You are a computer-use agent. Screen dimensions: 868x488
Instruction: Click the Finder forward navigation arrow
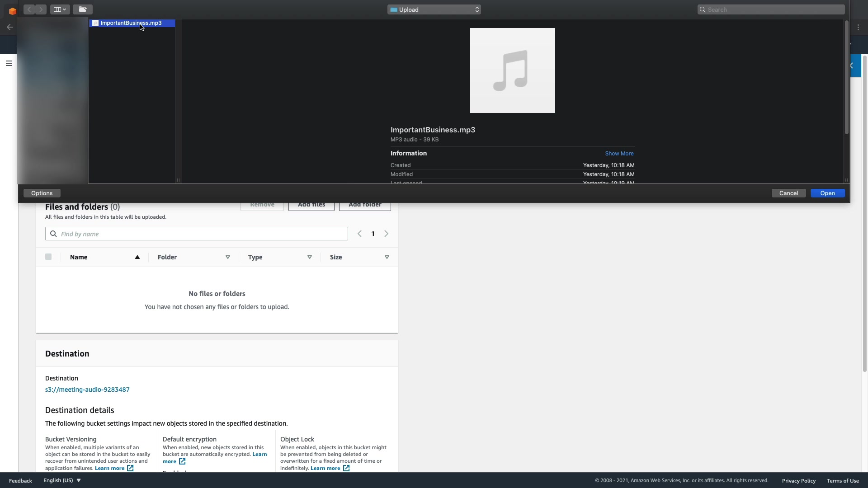41,9
